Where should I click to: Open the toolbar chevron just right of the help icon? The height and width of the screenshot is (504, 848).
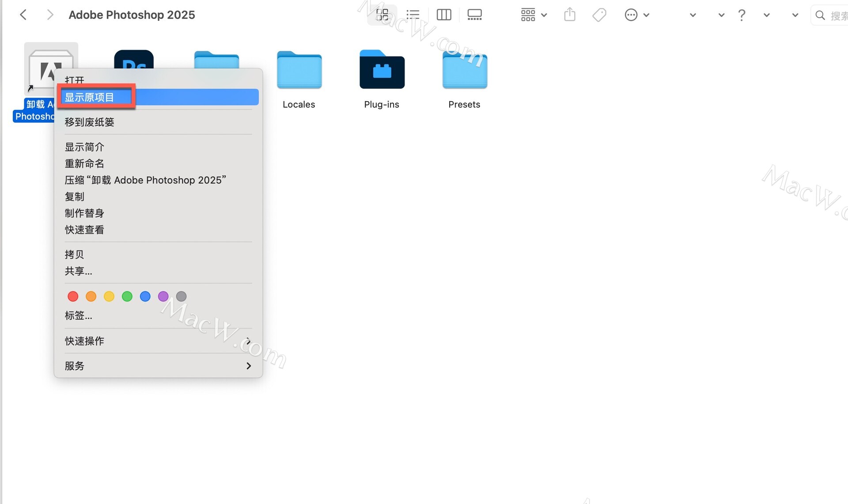[x=767, y=15]
